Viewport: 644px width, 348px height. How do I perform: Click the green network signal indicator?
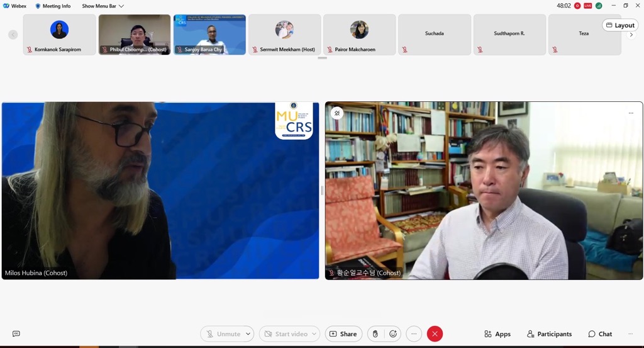(x=599, y=6)
